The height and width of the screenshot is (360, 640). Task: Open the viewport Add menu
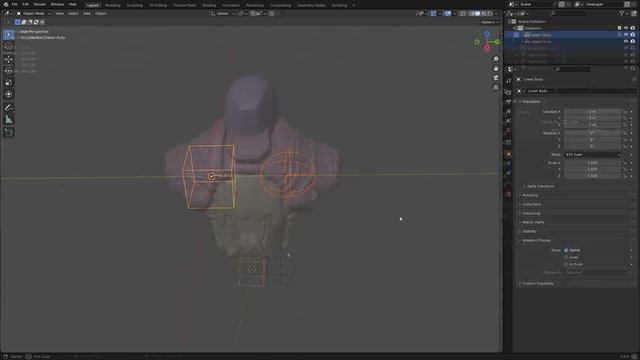tap(87, 13)
